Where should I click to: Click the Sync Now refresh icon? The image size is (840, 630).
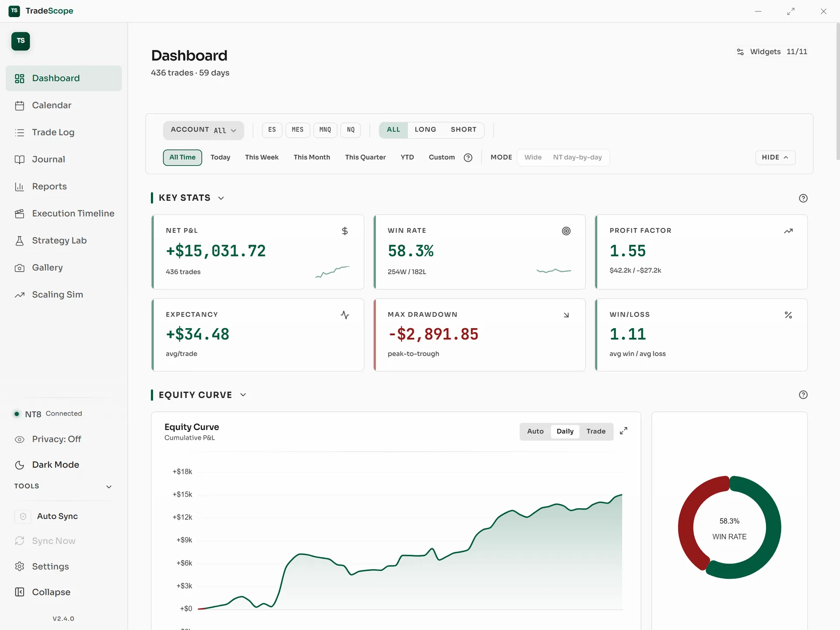[x=19, y=541]
